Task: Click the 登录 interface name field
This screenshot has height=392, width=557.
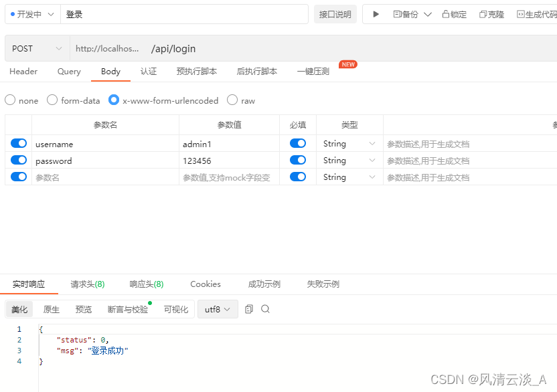Action: pos(184,14)
